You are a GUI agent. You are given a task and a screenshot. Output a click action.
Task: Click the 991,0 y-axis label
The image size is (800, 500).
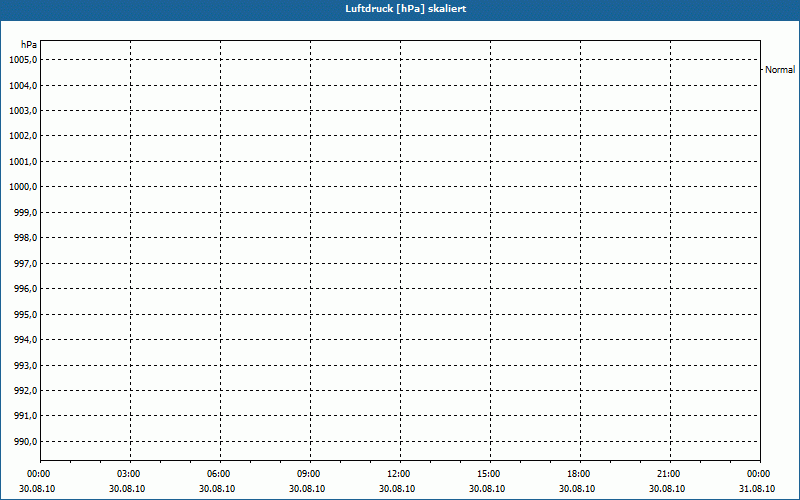(x=26, y=416)
